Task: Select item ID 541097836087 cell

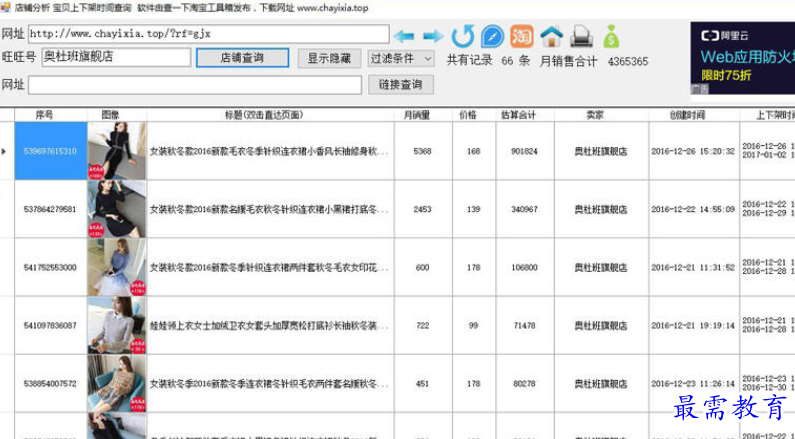Action: 51,325
